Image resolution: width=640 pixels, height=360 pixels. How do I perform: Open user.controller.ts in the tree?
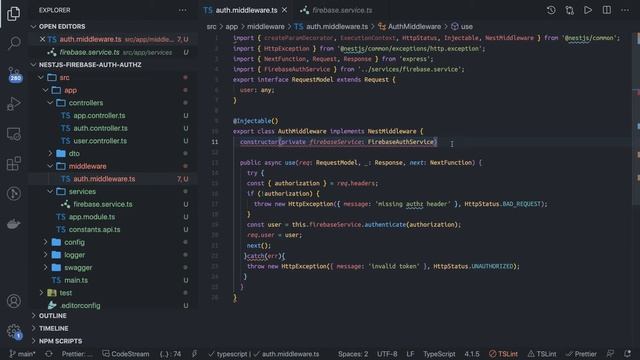tap(100, 141)
